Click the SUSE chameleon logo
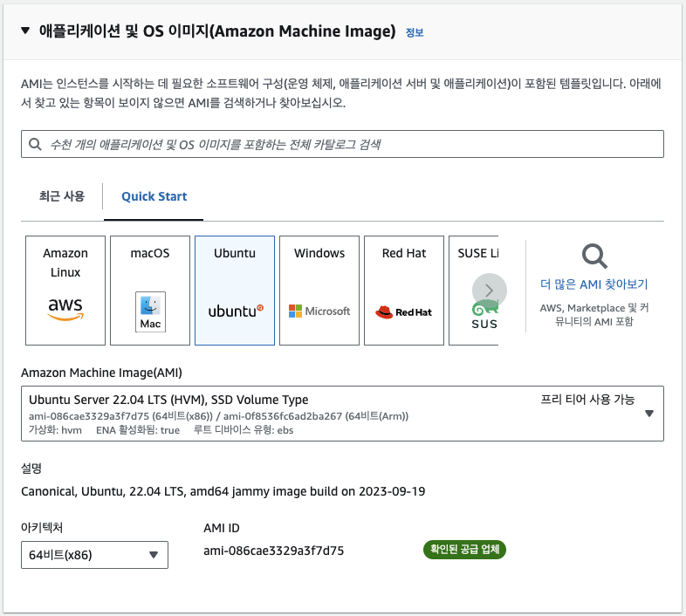 [484, 314]
